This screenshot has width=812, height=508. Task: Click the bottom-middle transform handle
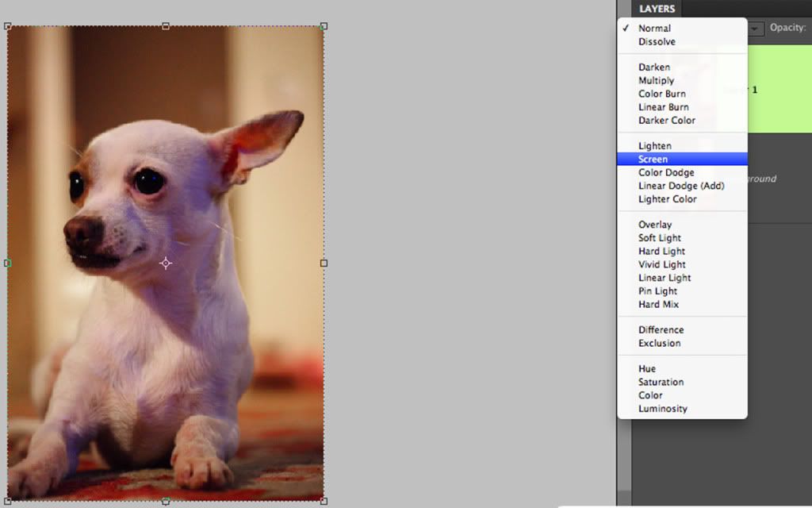[166, 501]
